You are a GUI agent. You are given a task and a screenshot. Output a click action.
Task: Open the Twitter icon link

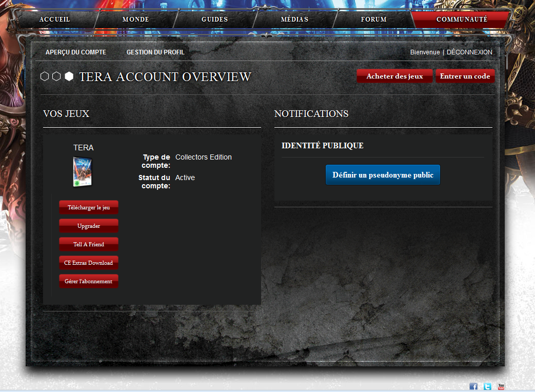pyautogui.click(x=487, y=386)
